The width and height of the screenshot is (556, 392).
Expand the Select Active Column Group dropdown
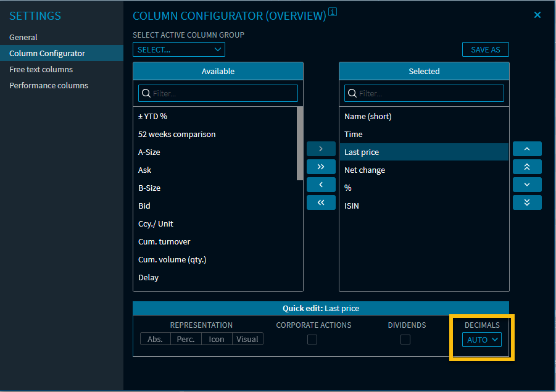(179, 49)
